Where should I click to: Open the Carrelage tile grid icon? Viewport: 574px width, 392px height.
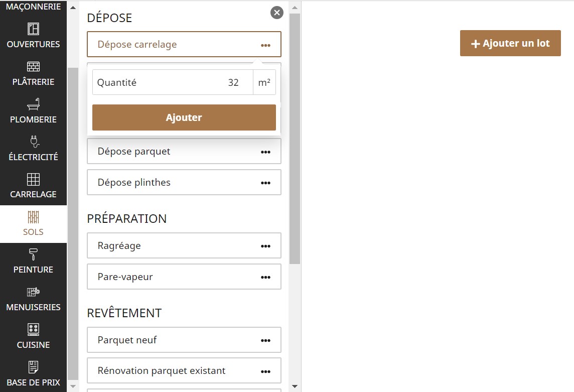[x=33, y=179]
